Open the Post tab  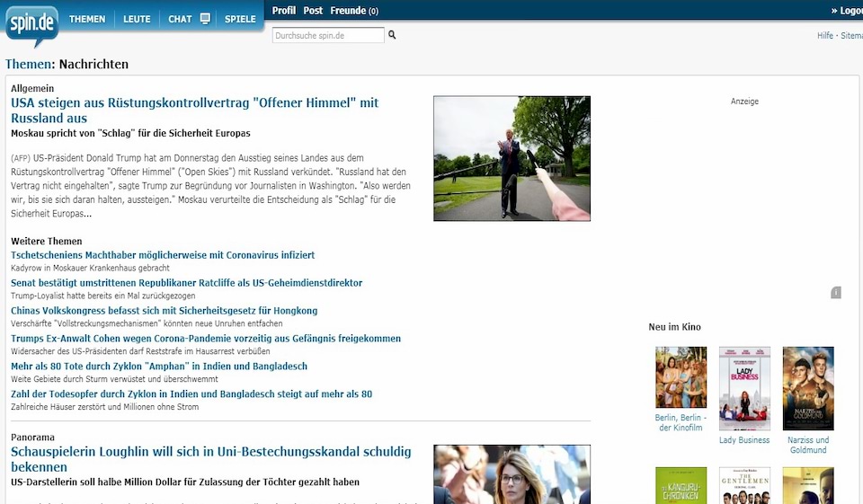(313, 11)
